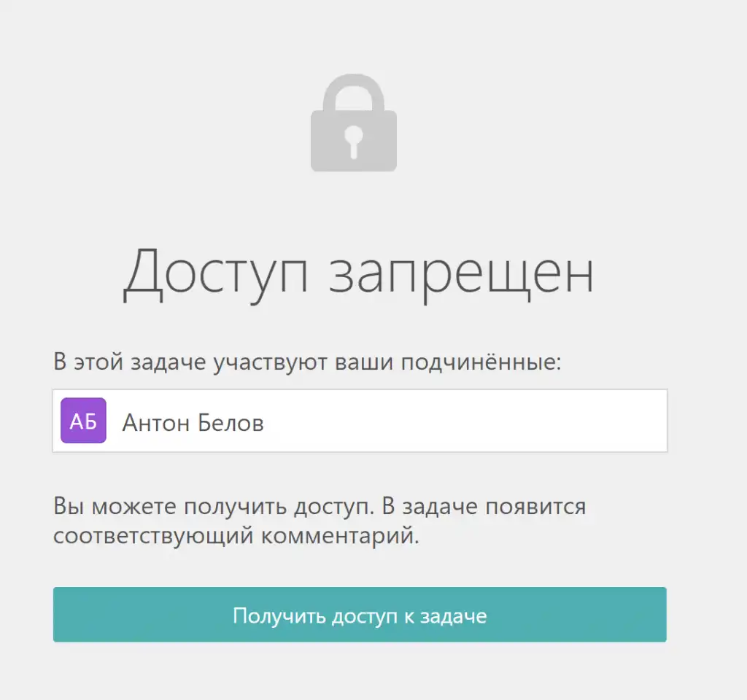The image size is (747, 700).
Task: Click the purple АБ avatar
Action: pos(83,421)
